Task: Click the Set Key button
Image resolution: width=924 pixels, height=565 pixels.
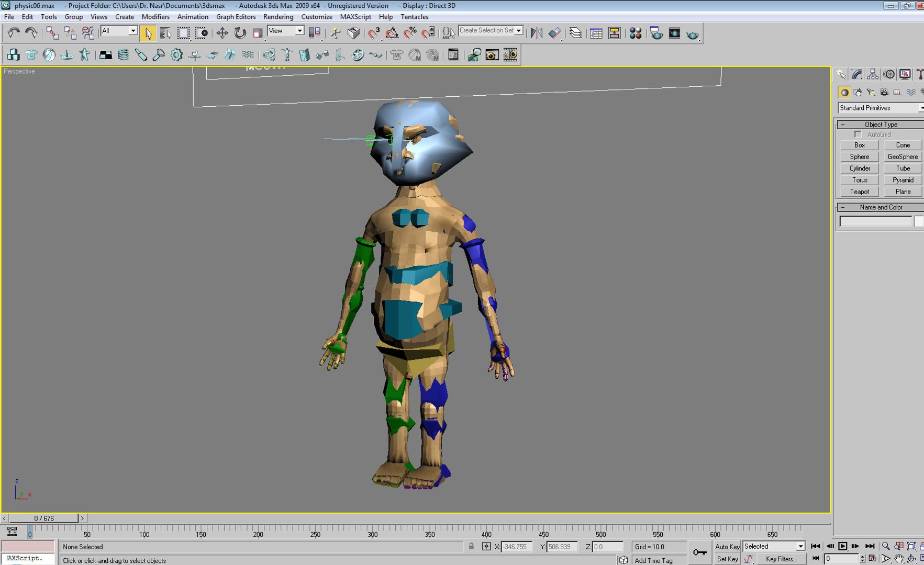Action: (727, 559)
